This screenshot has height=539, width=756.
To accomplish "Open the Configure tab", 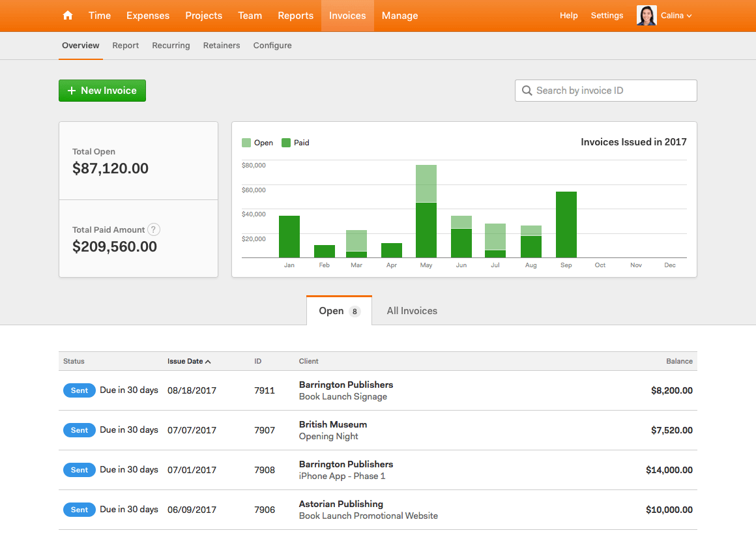I will click(272, 46).
